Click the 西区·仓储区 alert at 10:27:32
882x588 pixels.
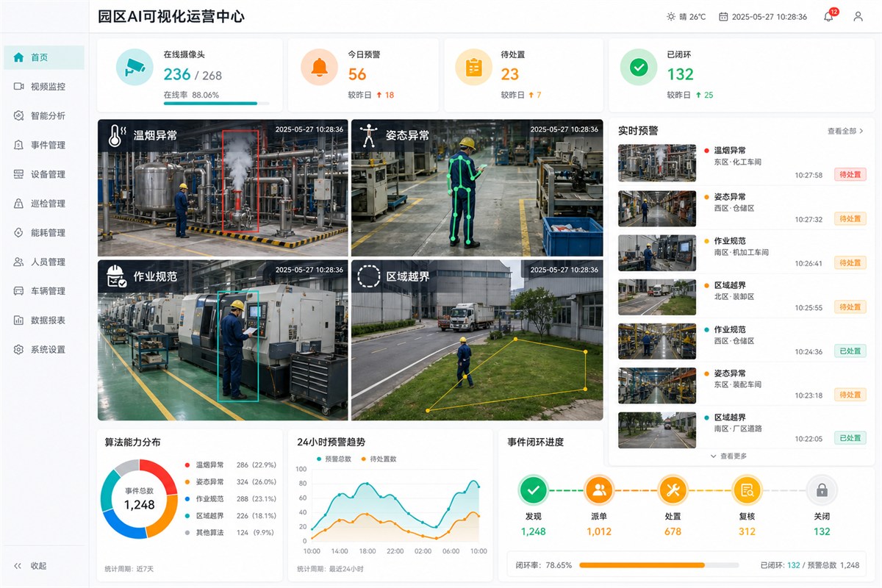pos(742,208)
